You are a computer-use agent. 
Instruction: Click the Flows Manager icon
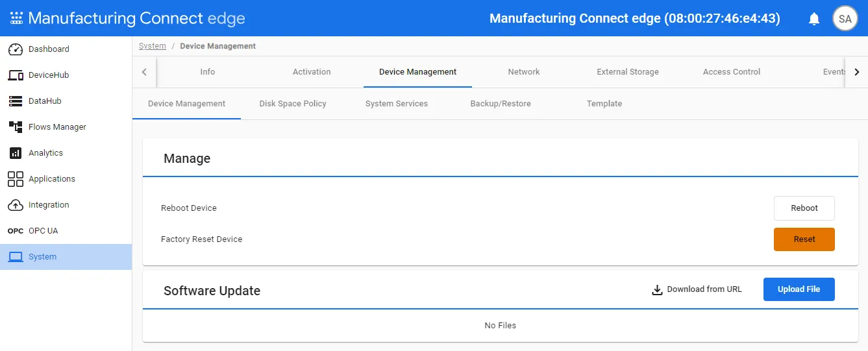click(x=16, y=127)
